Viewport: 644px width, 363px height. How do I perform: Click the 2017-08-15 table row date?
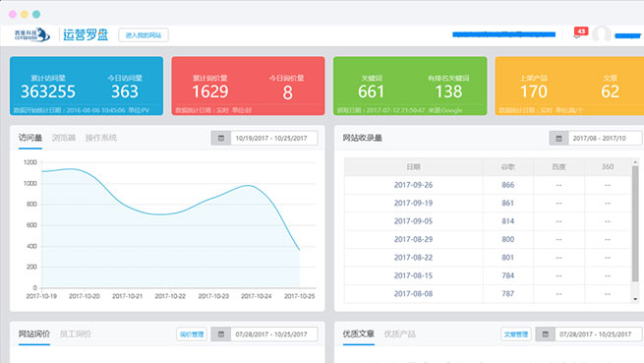coord(413,275)
